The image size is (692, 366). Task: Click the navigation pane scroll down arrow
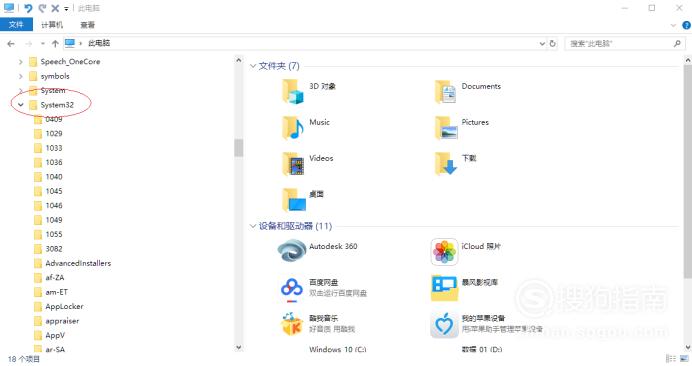coord(239,347)
